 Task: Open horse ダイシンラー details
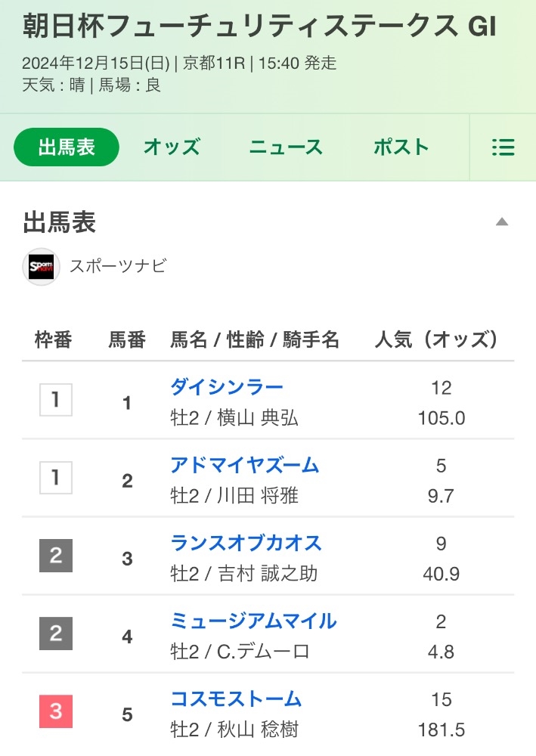pyautogui.click(x=227, y=387)
